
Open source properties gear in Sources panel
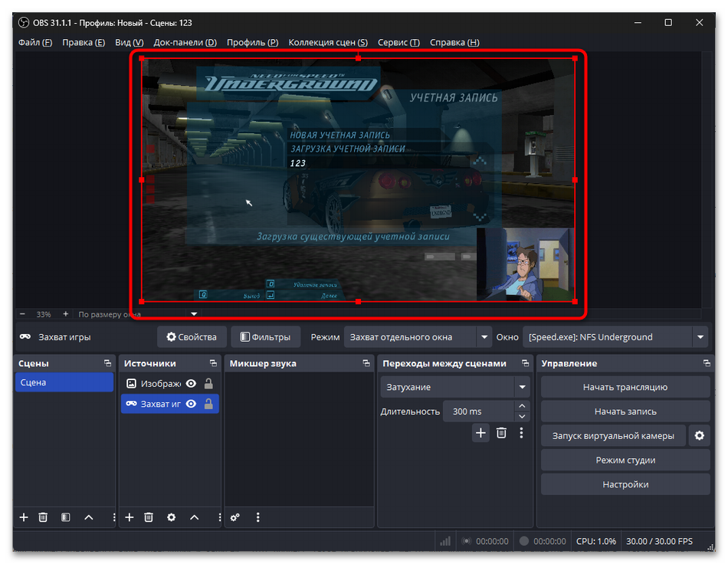pos(172,517)
